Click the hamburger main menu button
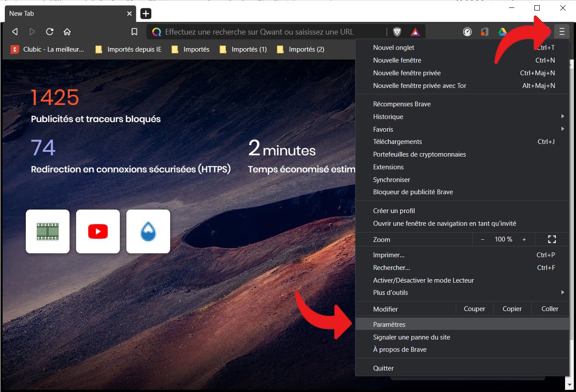 pyautogui.click(x=562, y=31)
